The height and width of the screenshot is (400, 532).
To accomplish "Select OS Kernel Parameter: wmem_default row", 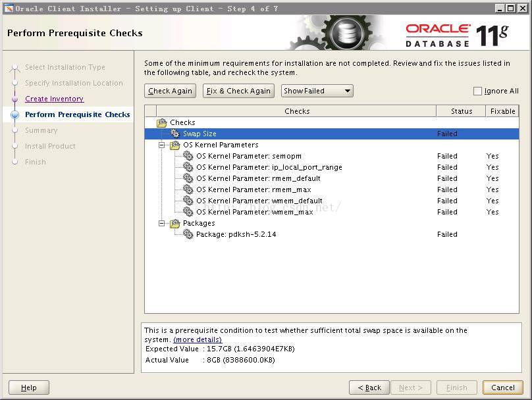I will (x=332, y=201).
